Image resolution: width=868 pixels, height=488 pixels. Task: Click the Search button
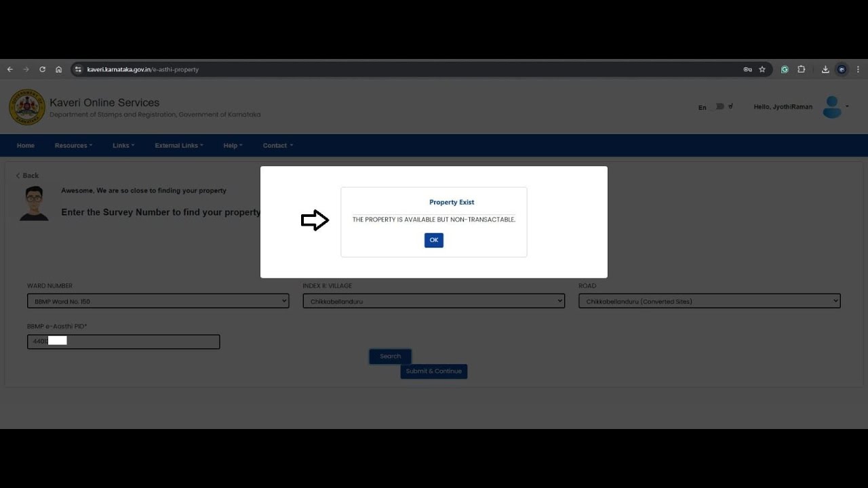390,357
